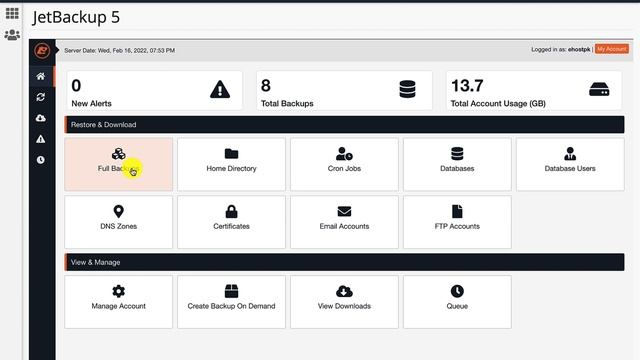Open the Database Users tile

tap(570, 164)
